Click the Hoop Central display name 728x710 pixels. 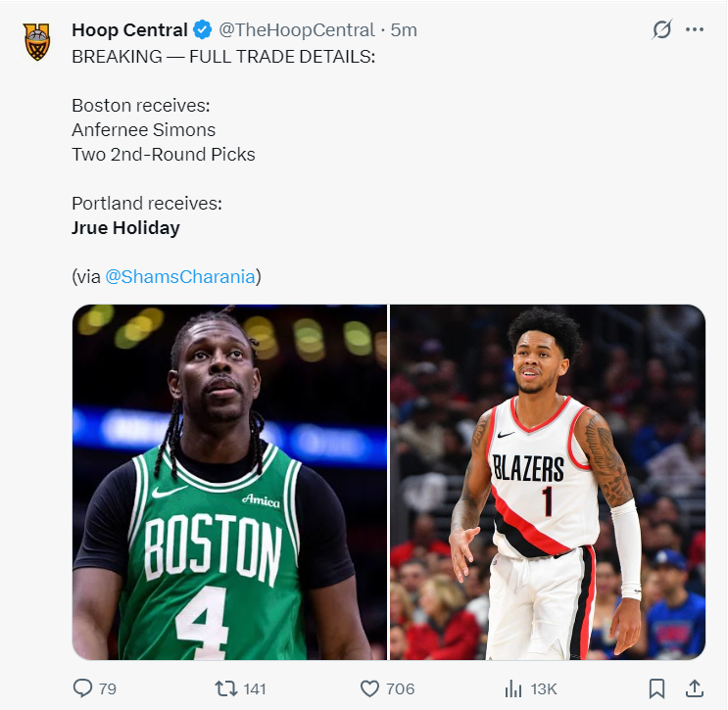tap(129, 30)
